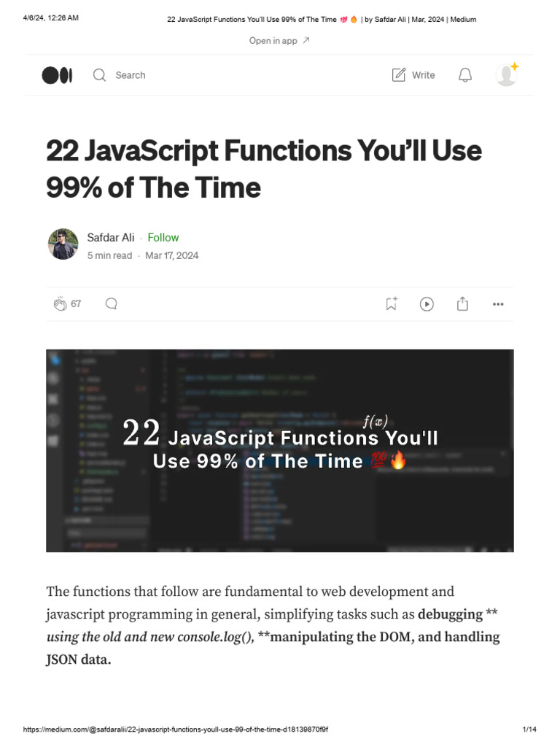560x747 pixels.
Task: Click the search magnifier icon
Action: coord(99,75)
